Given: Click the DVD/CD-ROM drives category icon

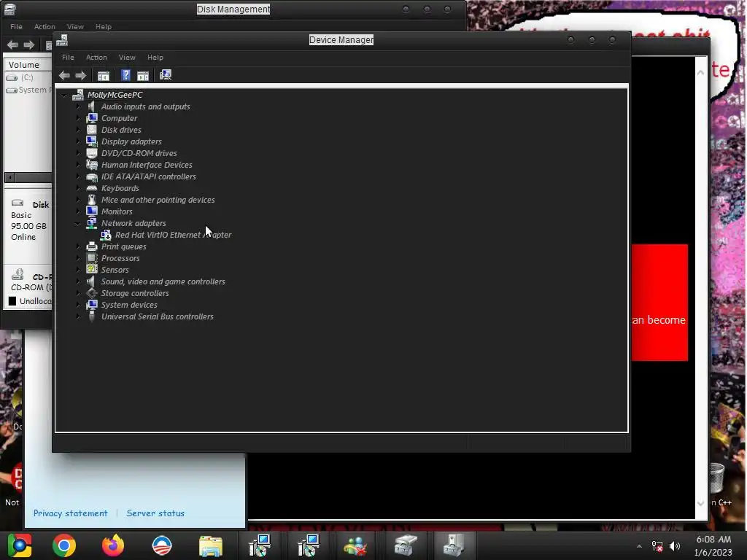Looking at the screenshot, I should 91,153.
